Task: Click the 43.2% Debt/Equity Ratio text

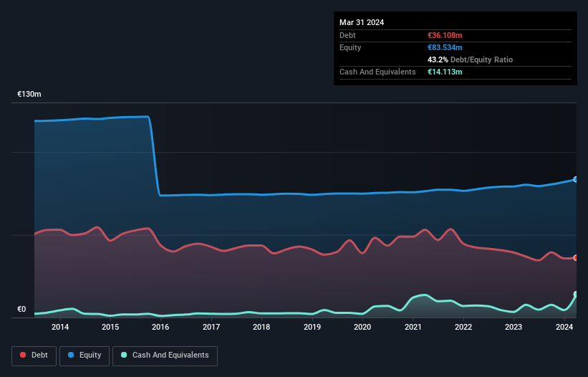Action: point(470,59)
